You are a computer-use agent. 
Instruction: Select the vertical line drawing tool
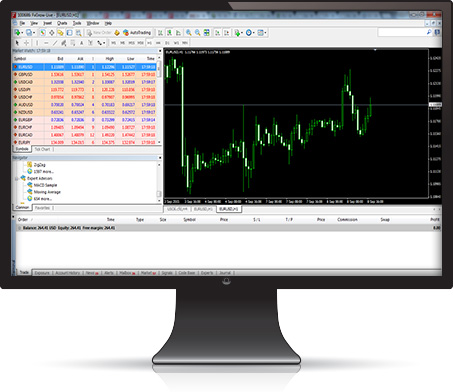(37, 43)
